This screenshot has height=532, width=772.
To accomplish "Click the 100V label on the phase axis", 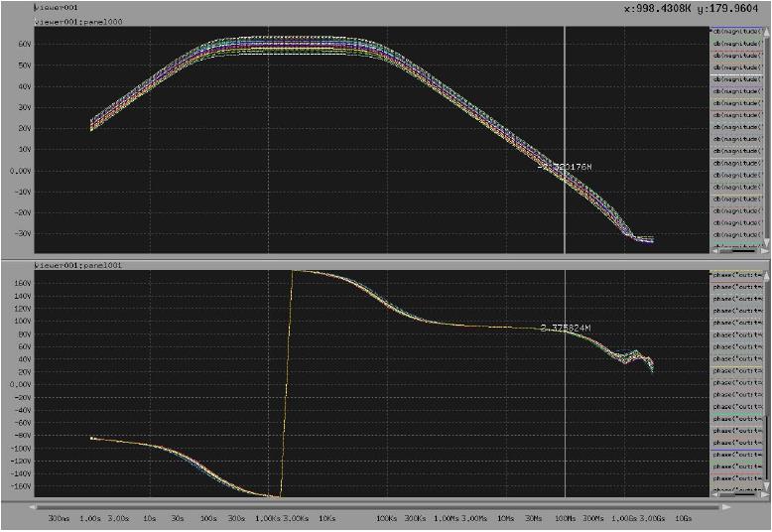I will point(24,322).
